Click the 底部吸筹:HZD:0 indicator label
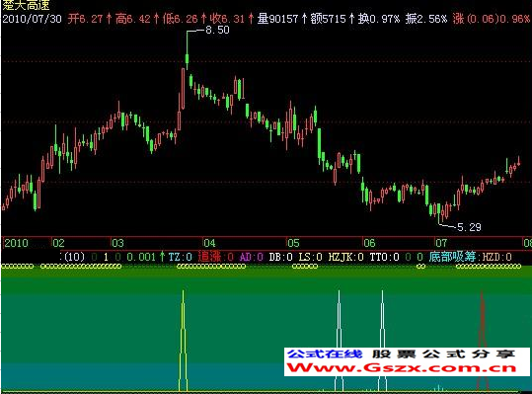 pos(470,257)
